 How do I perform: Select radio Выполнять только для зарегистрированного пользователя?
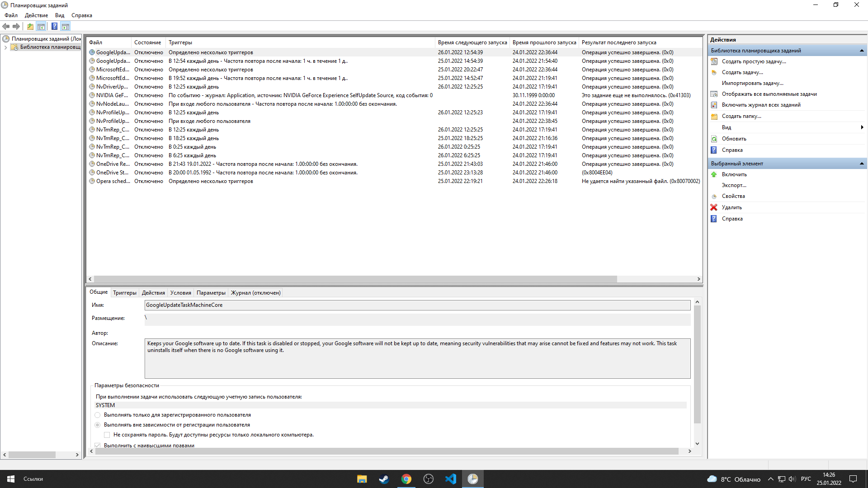tap(98, 415)
